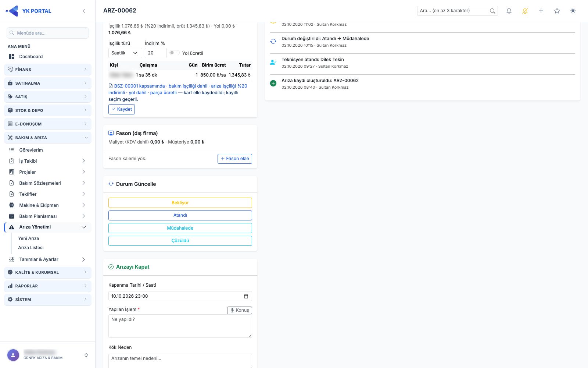Open the notifications bell icon
Screen dimensions: 588x368
[509, 11]
